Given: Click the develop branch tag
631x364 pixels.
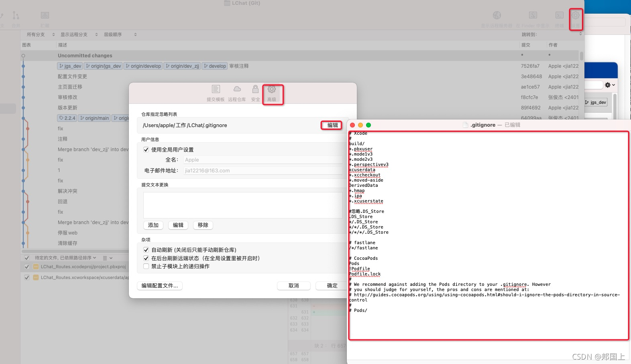Looking at the screenshot, I should pos(215,66).
